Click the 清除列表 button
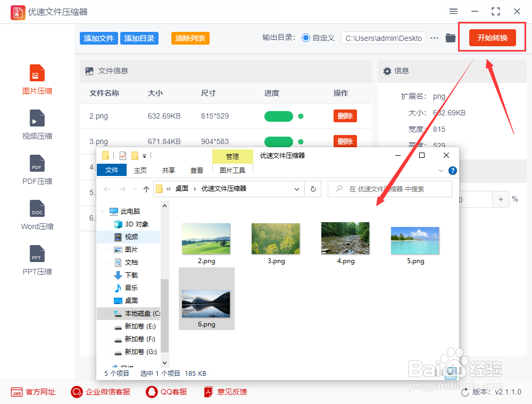Screen dimensions: 532x404 coord(190,38)
